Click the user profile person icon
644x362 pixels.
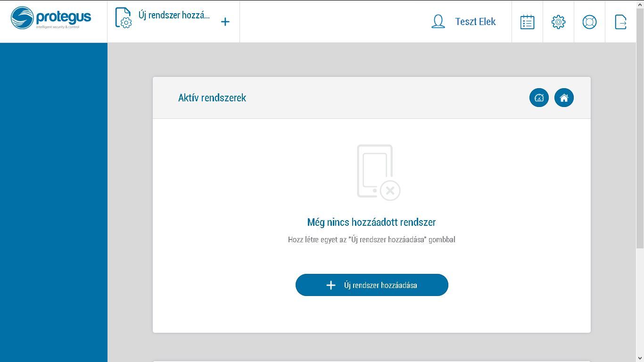point(438,21)
